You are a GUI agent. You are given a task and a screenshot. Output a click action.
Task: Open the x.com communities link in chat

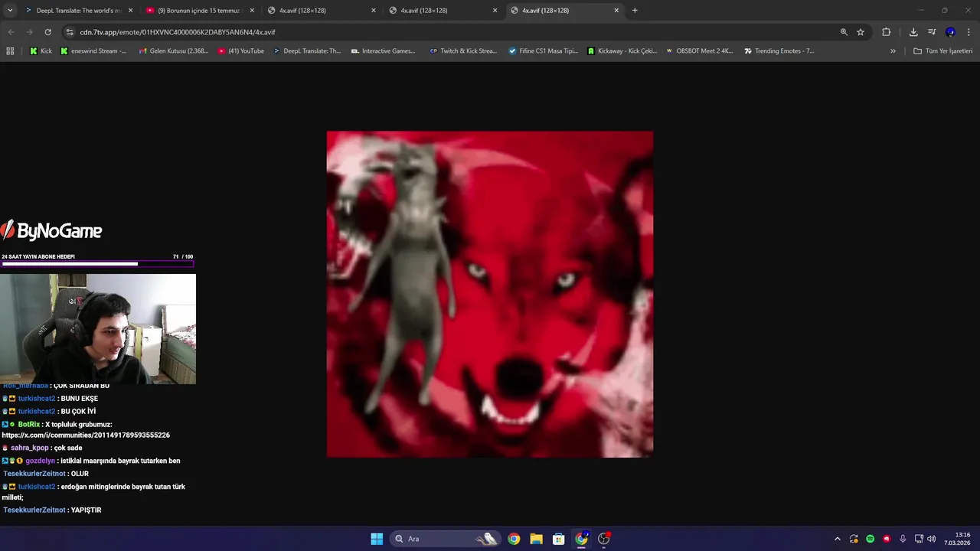(86, 435)
